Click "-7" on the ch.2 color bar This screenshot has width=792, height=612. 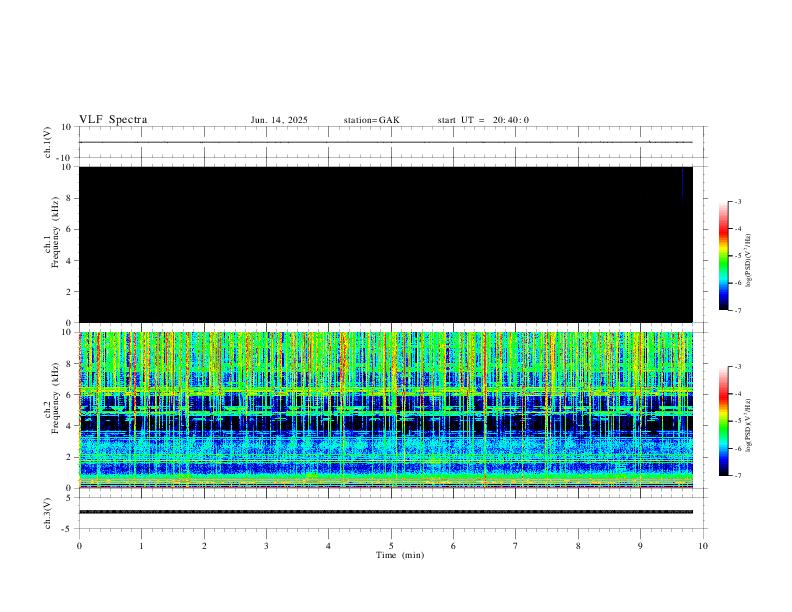click(x=738, y=476)
